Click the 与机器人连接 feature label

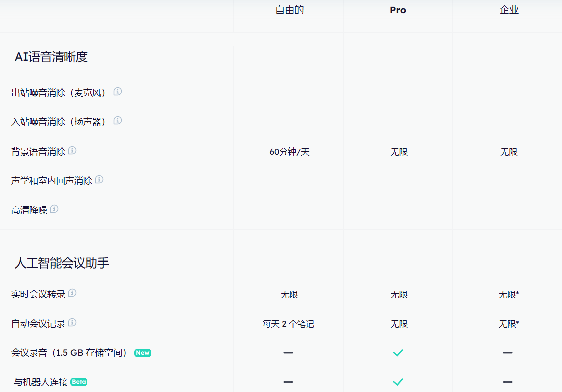point(41,382)
